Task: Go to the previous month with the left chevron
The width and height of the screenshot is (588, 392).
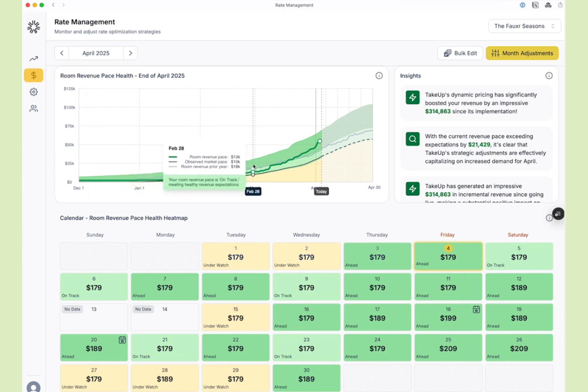Action: click(x=62, y=53)
